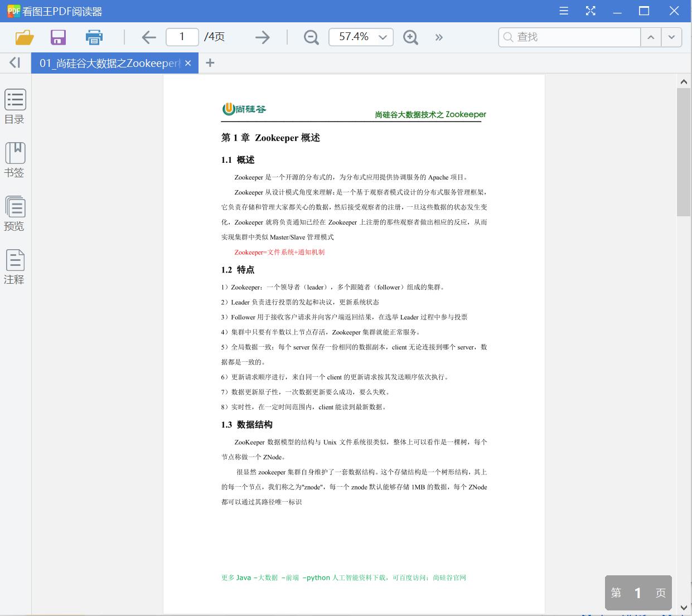
Task: Go to the previous page arrow
Action: pos(149,37)
